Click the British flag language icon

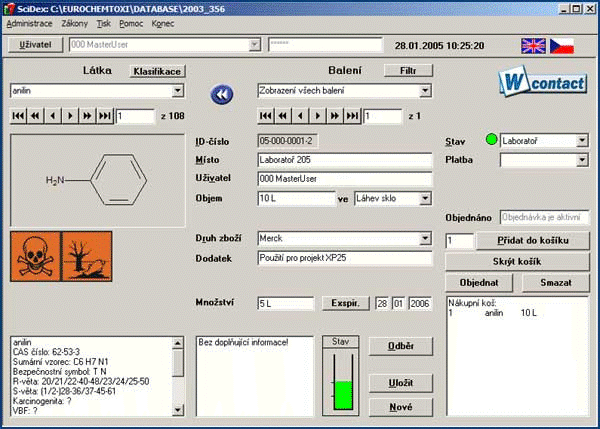(x=533, y=45)
